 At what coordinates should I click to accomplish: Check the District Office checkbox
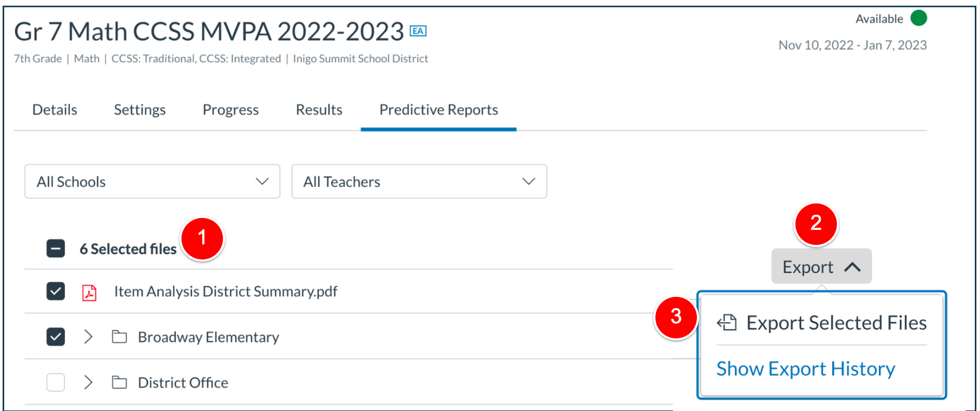(55, 381)
